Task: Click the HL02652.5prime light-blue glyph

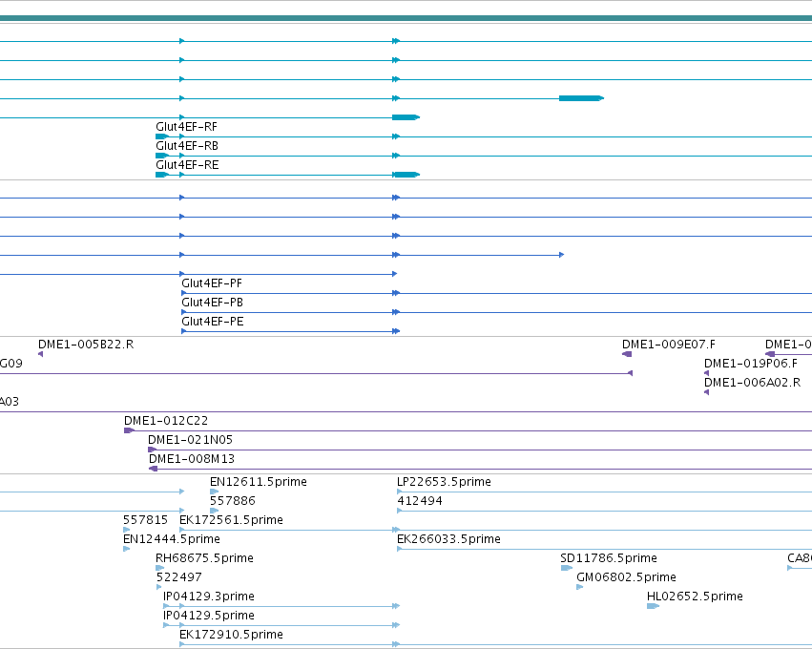Action: pyautogui.click(x=653, y=606)
